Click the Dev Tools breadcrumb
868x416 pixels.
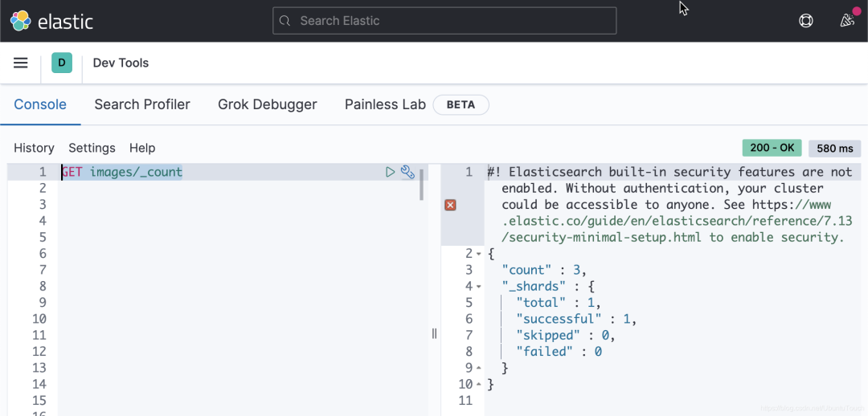[121, 63]
